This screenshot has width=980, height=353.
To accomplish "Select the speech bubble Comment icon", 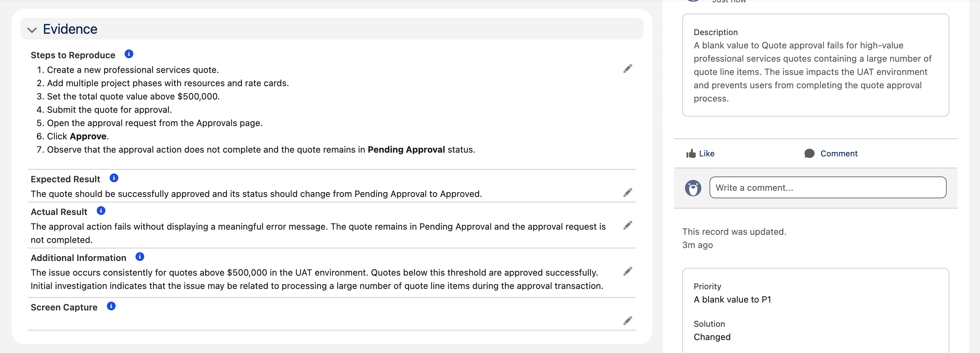I will pos(809,153).
